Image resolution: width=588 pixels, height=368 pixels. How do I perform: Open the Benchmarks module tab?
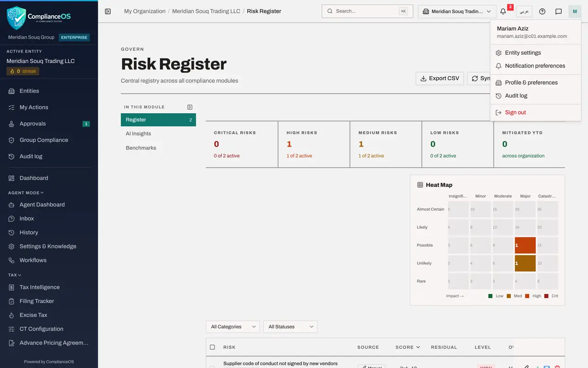point(158,148)
